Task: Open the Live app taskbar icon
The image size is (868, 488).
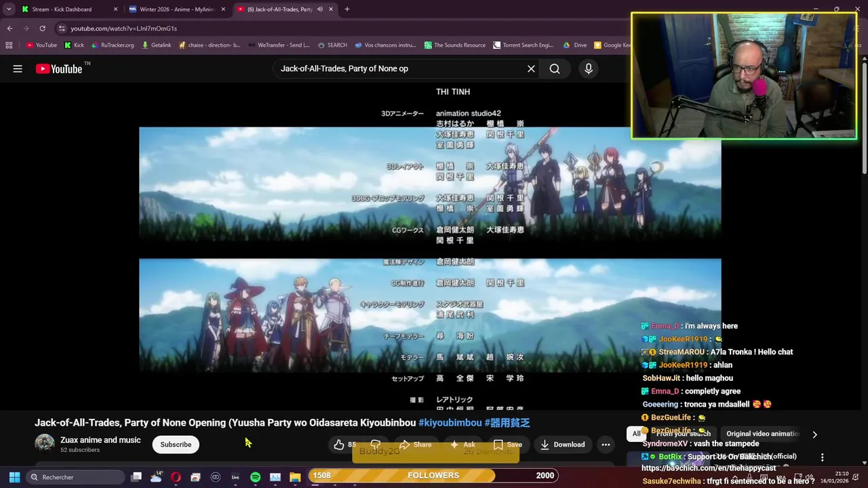Action: (235, 477)
